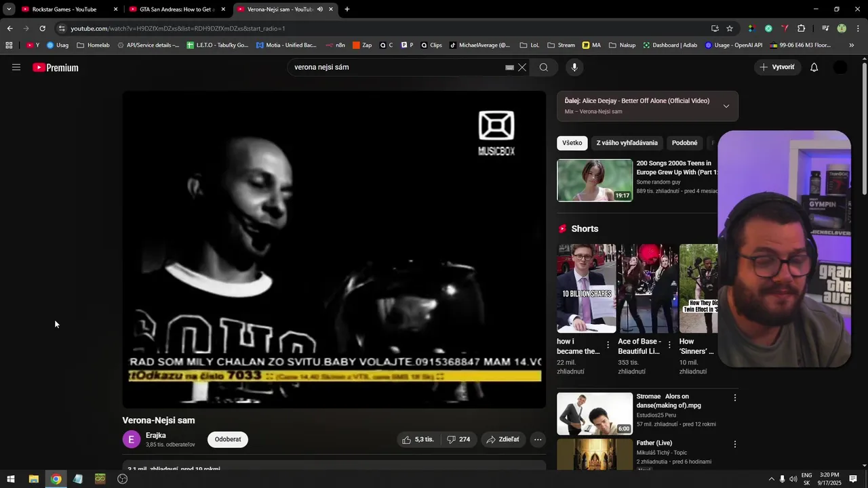Show hidden system tray icons

pyautogui.click(x=771, y=479)
